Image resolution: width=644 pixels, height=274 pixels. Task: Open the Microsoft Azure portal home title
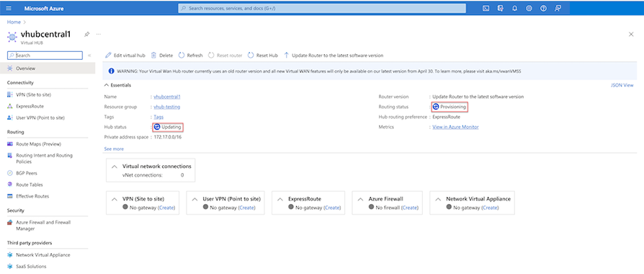[43, 8]
